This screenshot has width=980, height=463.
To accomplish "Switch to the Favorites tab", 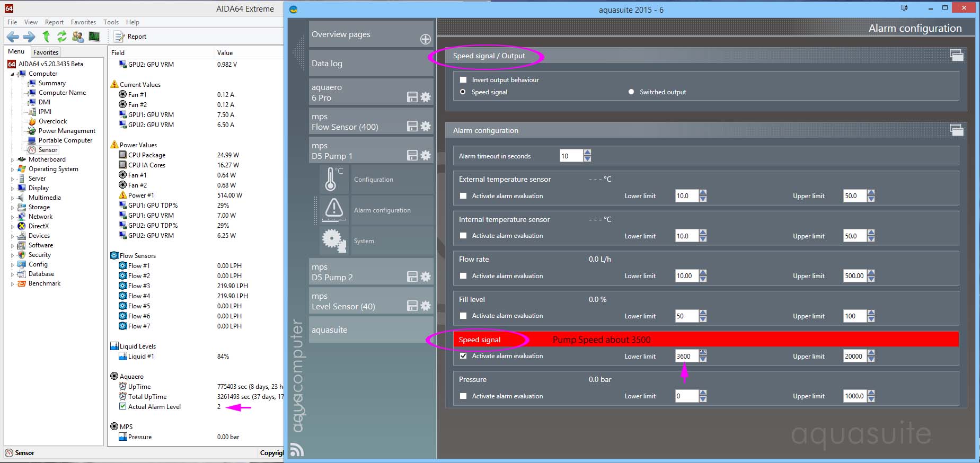I will (46, 52).
